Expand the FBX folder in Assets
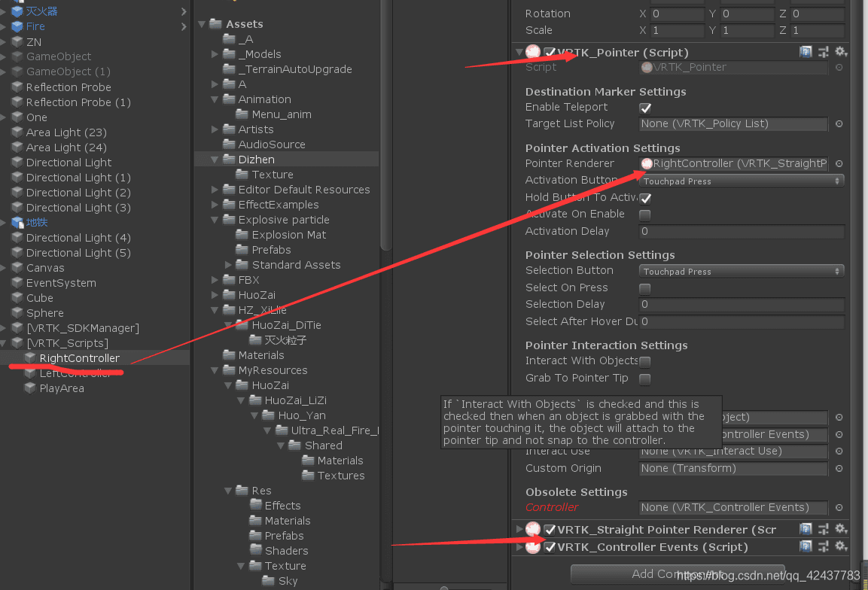868x590 pixels. pos(215,280)
